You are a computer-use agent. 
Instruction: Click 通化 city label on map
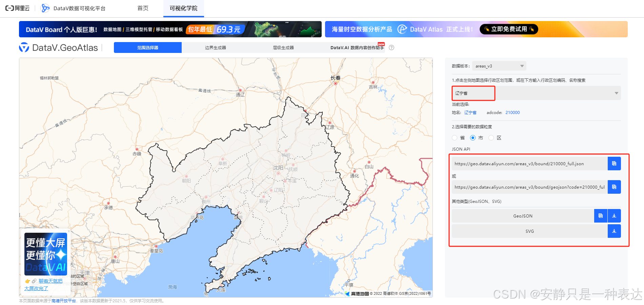pos(355,176)
